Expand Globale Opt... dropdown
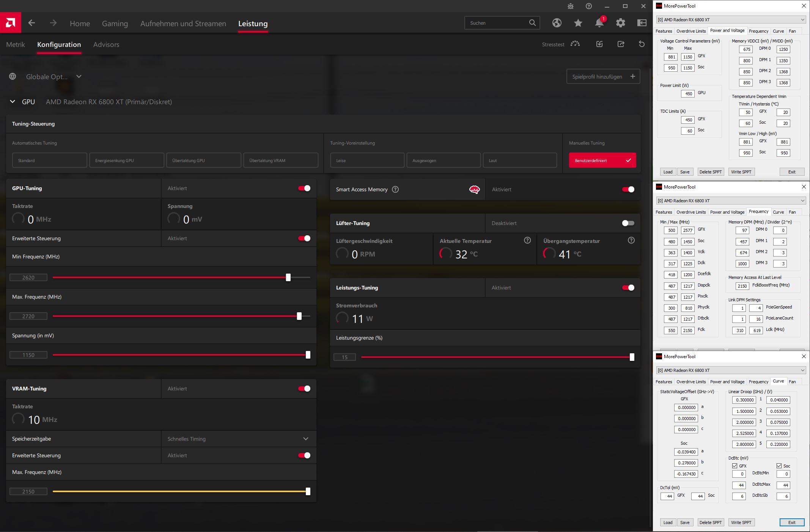The height and width of the screenshot is (532, 810). click(79, 76)
